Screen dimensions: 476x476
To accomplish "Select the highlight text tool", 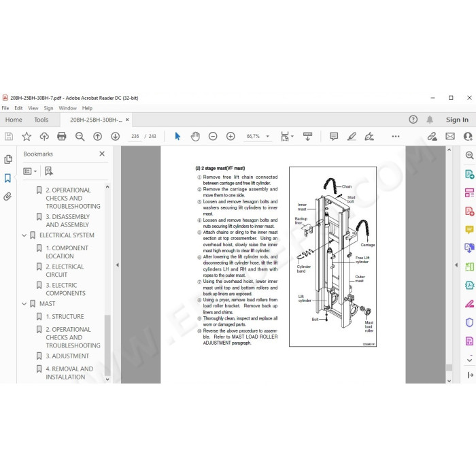I will [352, 136].
